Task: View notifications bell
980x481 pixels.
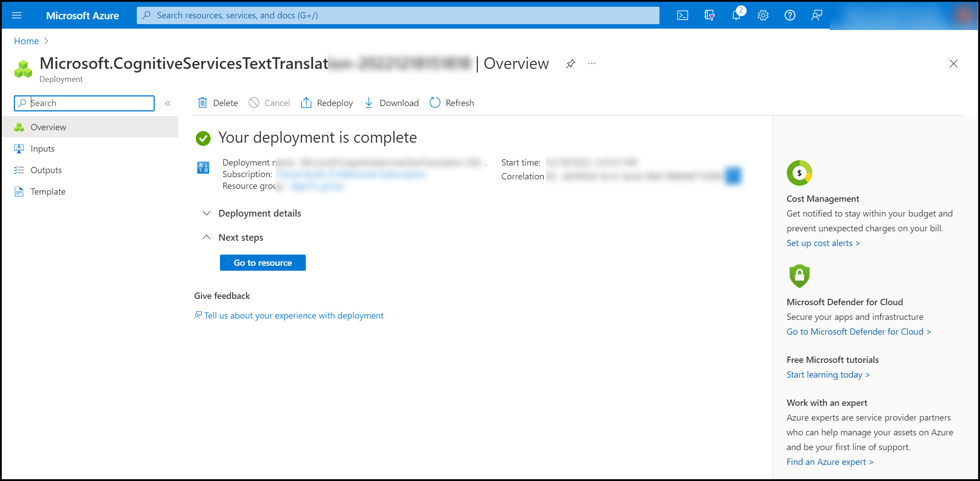Action: click(x=736, y=15)
